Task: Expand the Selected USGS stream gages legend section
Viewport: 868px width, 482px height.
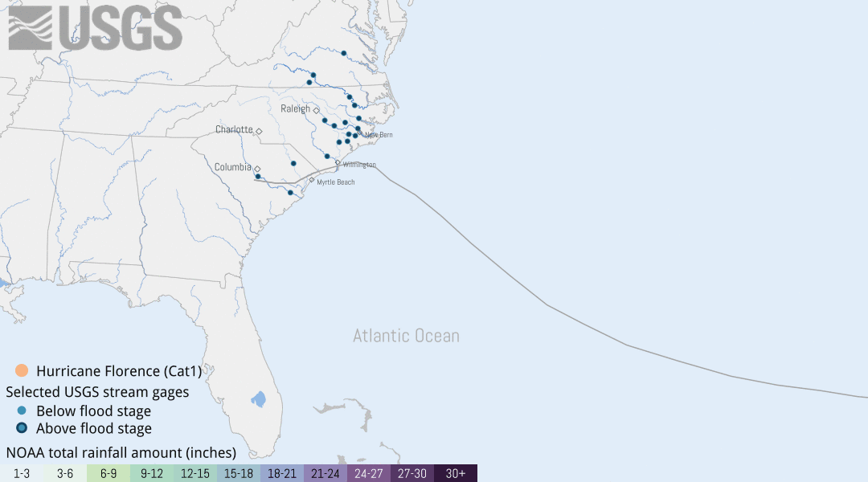Action: 98,393
